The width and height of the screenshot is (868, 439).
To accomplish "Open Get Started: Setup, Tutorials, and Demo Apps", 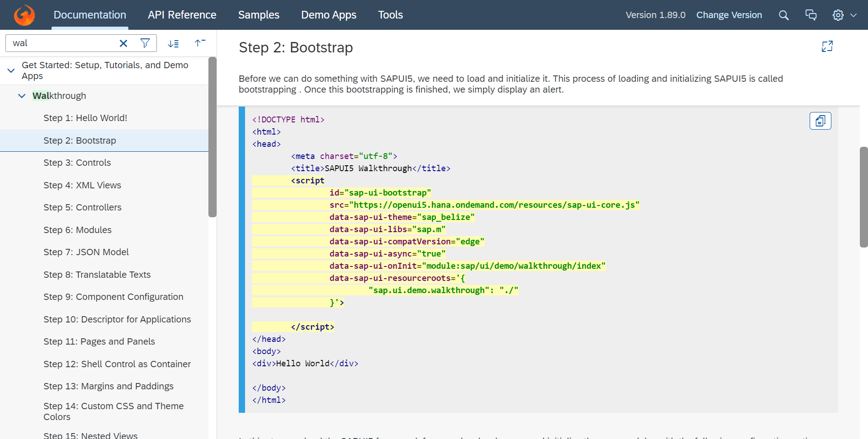I will [x=105, y=70].
